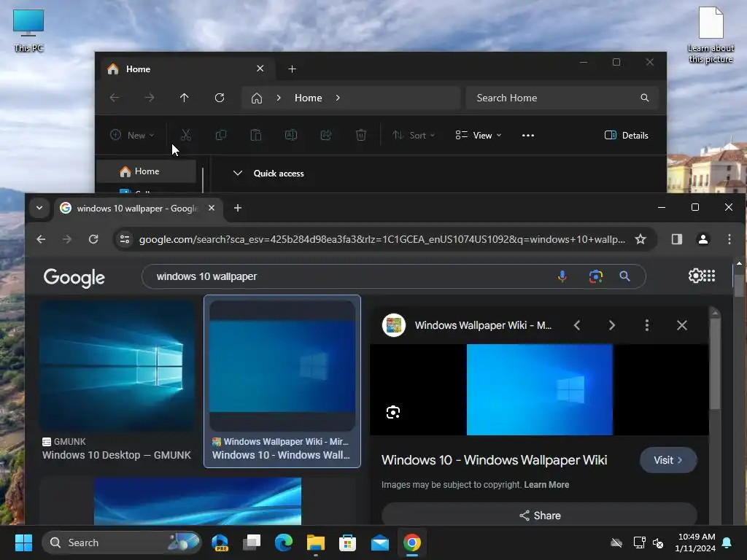Click the Chrome URL address bar
Viewport: 747px width, 560px height.
click(382, 239)
